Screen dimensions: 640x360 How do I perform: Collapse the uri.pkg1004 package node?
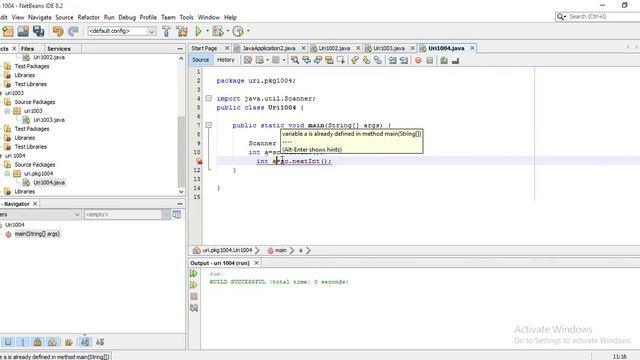coord(7,173)
